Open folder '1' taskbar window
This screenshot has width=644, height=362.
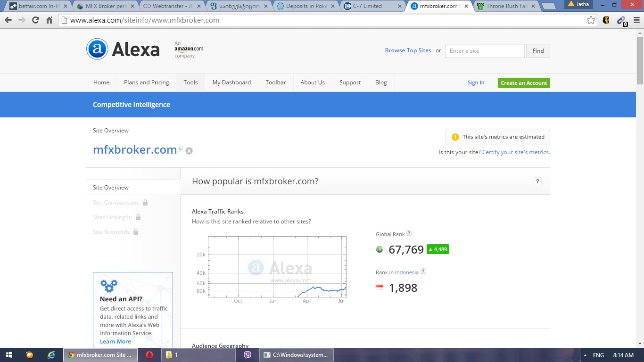pos(198,355)
